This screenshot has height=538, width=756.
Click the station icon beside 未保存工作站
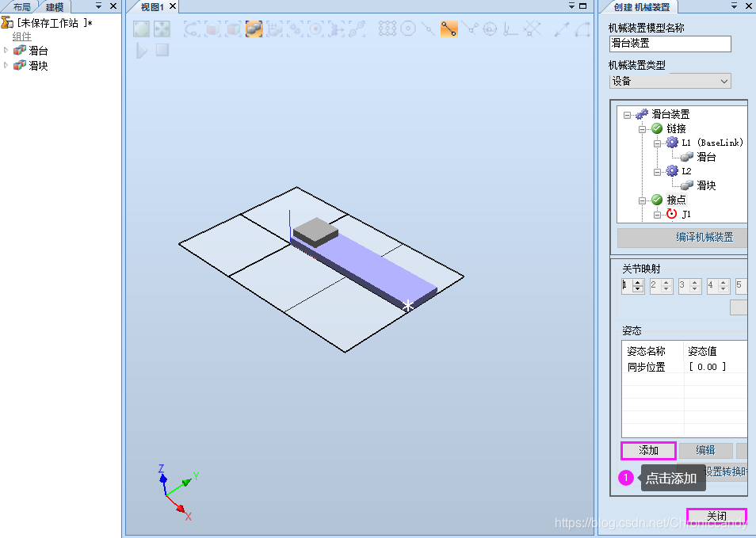[7, 22]
